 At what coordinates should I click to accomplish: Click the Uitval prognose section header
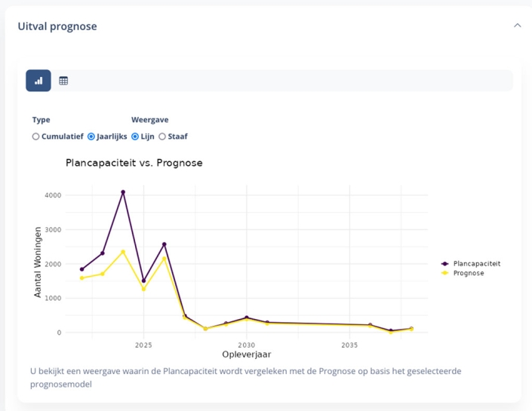[57, 26]
